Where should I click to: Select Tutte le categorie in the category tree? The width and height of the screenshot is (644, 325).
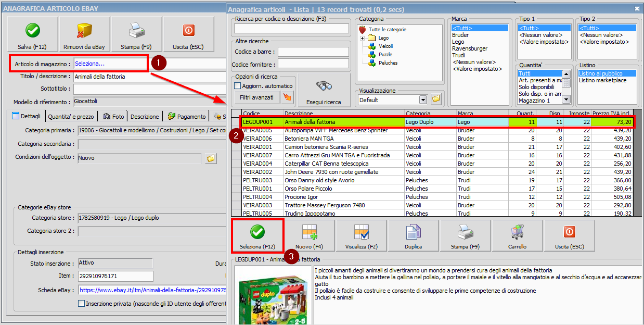coord(388,30)
